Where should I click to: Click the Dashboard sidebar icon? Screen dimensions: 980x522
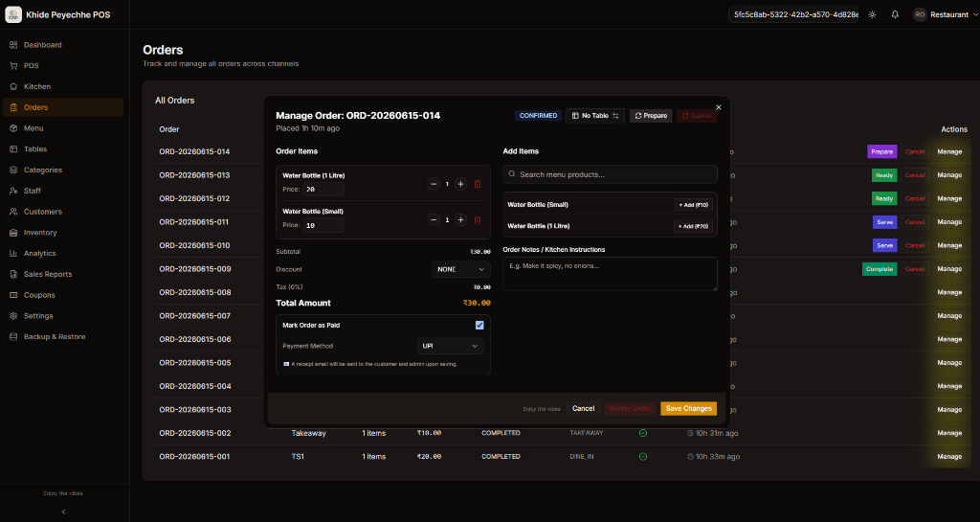pyautogui.click(x=13, y=45)
